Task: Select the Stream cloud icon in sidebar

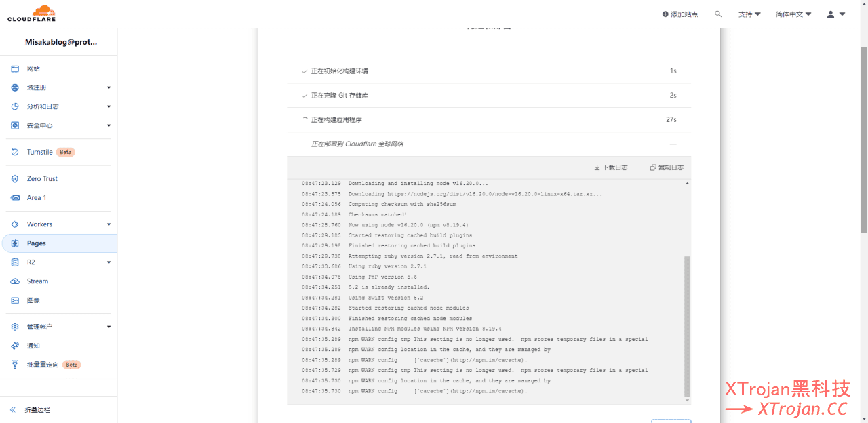Action: pos(16,281)
